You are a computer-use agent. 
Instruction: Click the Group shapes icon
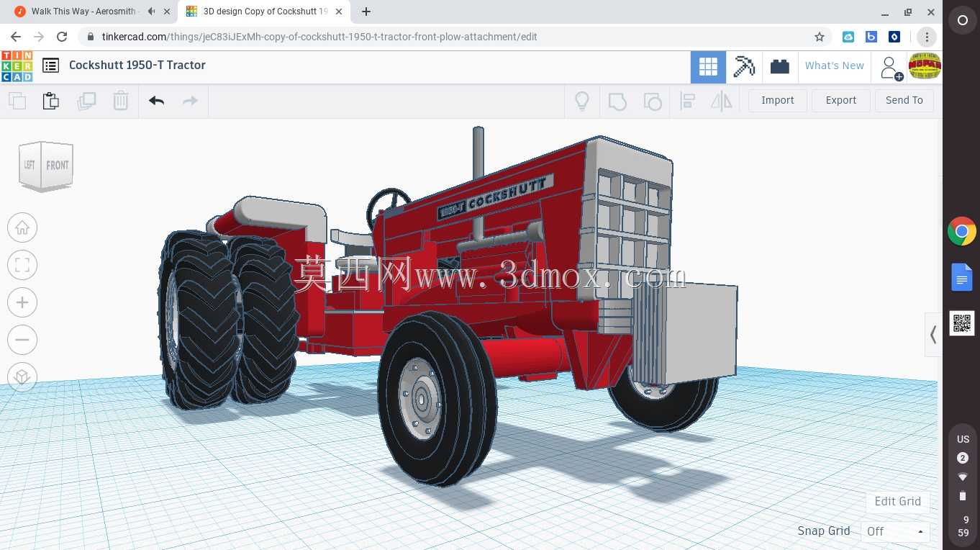[x=617, y=101]
